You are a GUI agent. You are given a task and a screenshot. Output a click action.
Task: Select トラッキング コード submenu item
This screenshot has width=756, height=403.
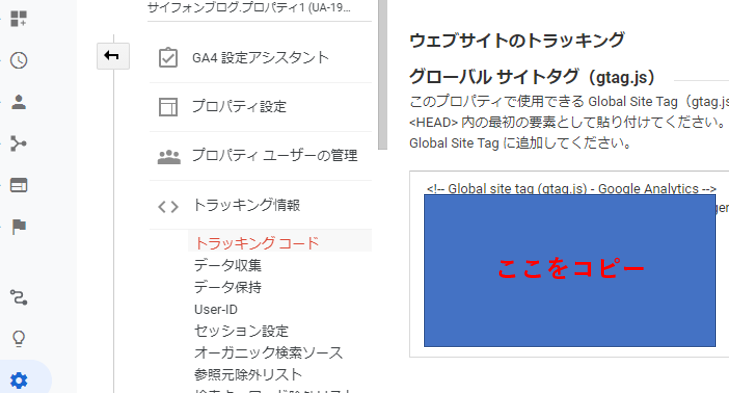(256, 242)
